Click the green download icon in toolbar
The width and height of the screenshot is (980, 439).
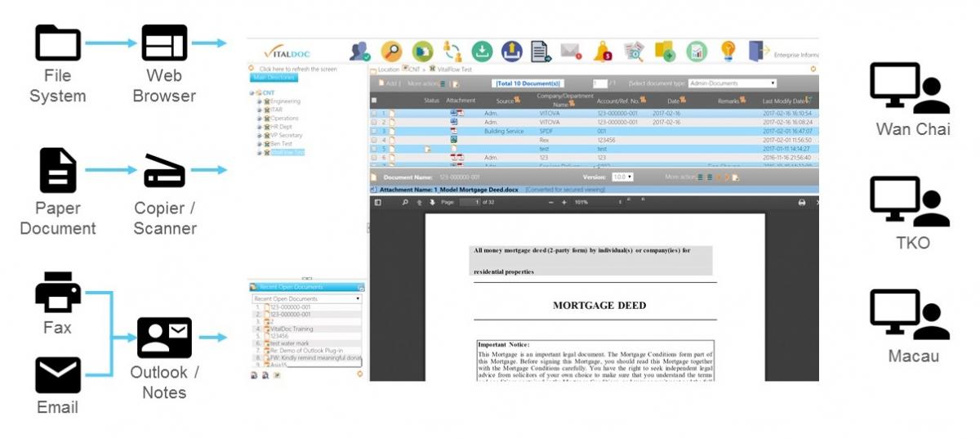pyautogui.click(x=483, y=51)
